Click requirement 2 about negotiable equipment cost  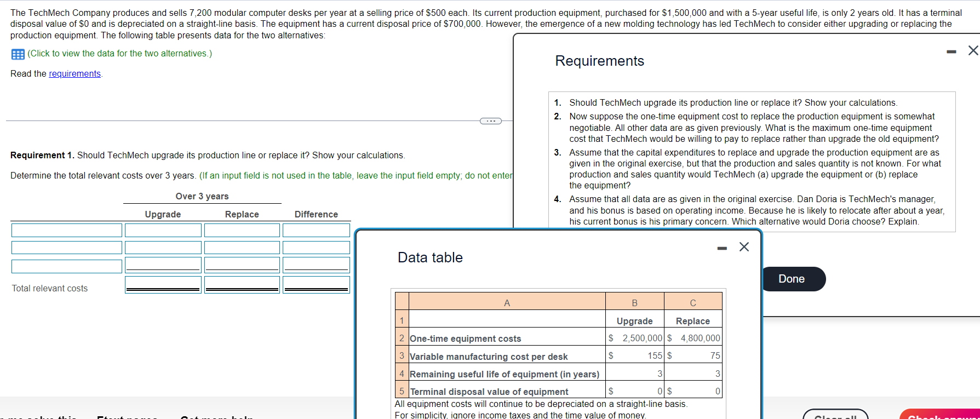point(754,128)
